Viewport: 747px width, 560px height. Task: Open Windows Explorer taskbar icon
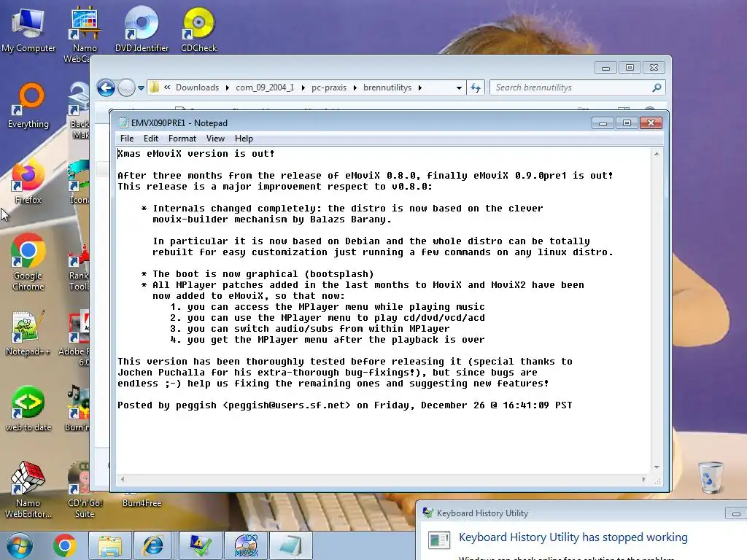tap(110, 545)
